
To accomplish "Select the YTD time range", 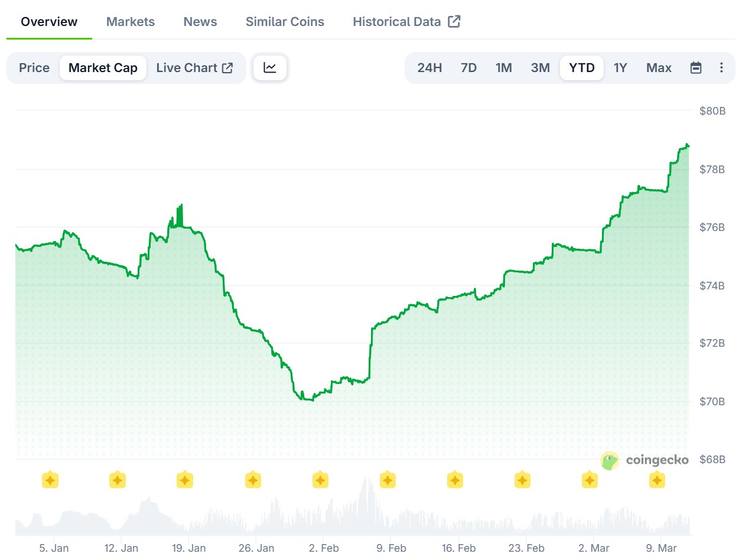I will [581, 68].
